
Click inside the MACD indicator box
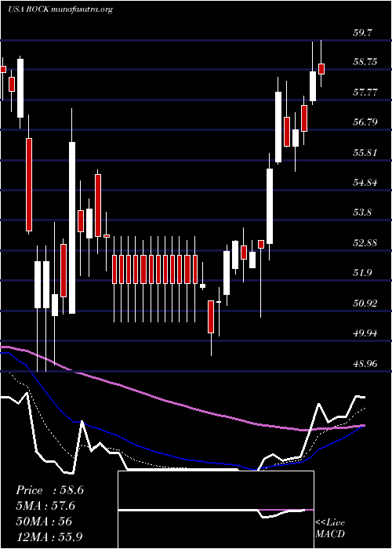pos(216,510)
